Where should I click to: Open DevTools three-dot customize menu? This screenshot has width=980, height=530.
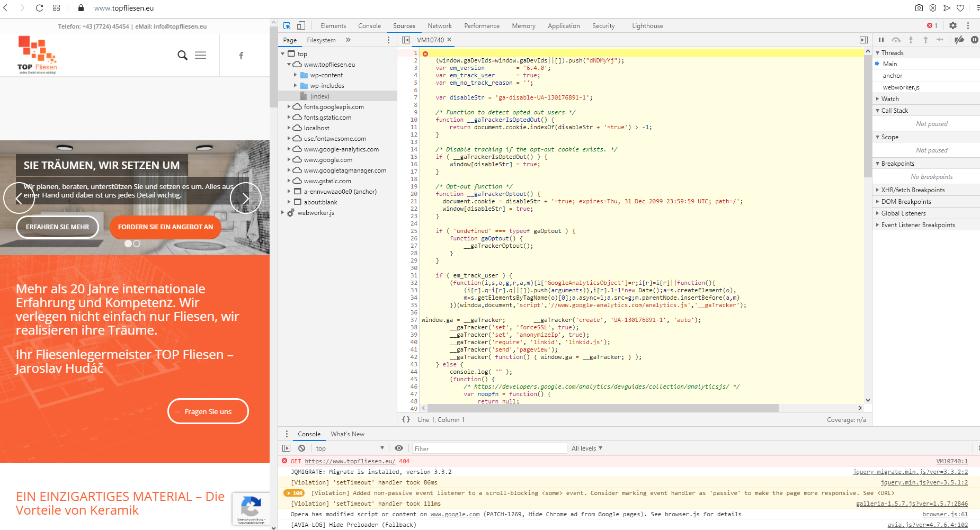[x=968, y=25]
